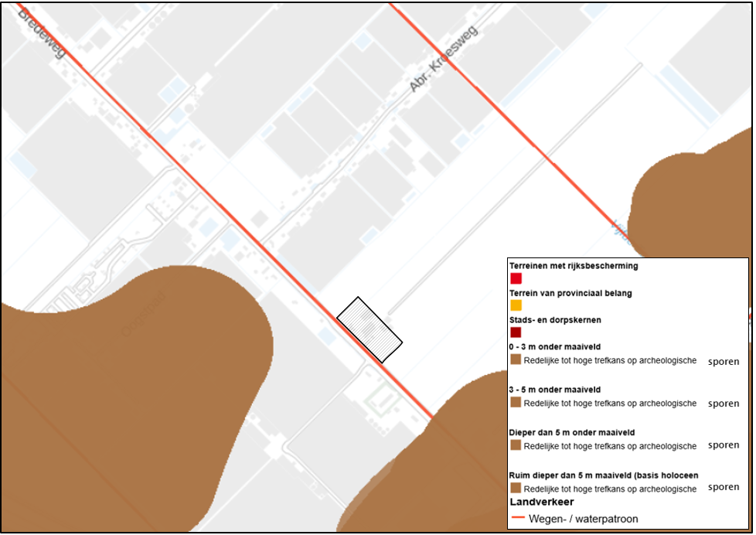This screenshot has width=756, height=535.
Task: Click the dark red Stads- en dorpskernen swatch
Action: pyautogui.click(x=516, y=332)
